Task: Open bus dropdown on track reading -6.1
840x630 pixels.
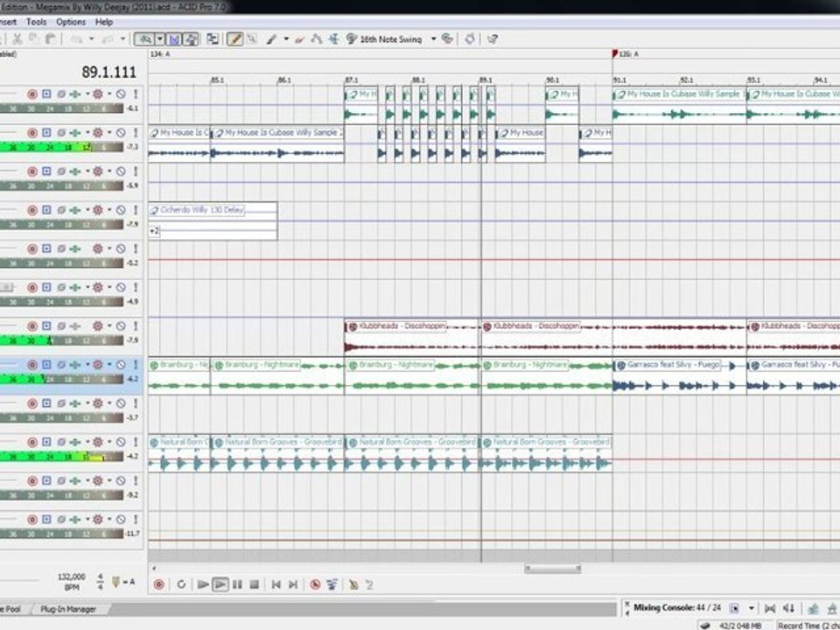Action: click(87, 94)
